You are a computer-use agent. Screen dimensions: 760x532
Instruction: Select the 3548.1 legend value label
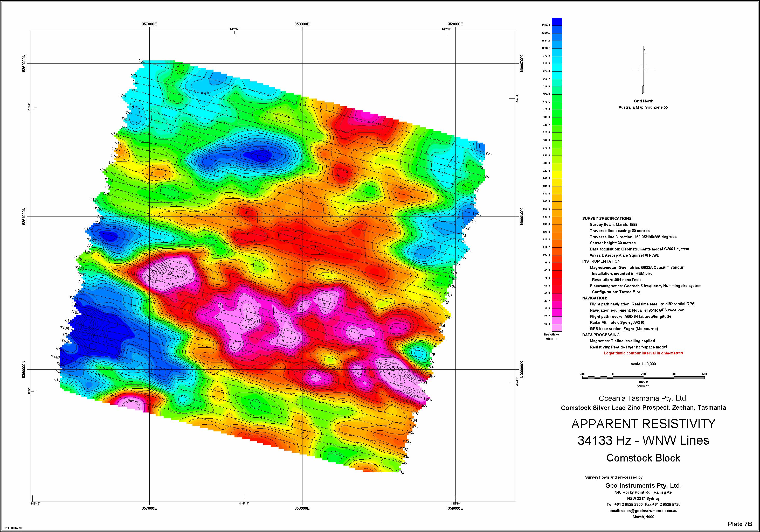tap(546, 25)
